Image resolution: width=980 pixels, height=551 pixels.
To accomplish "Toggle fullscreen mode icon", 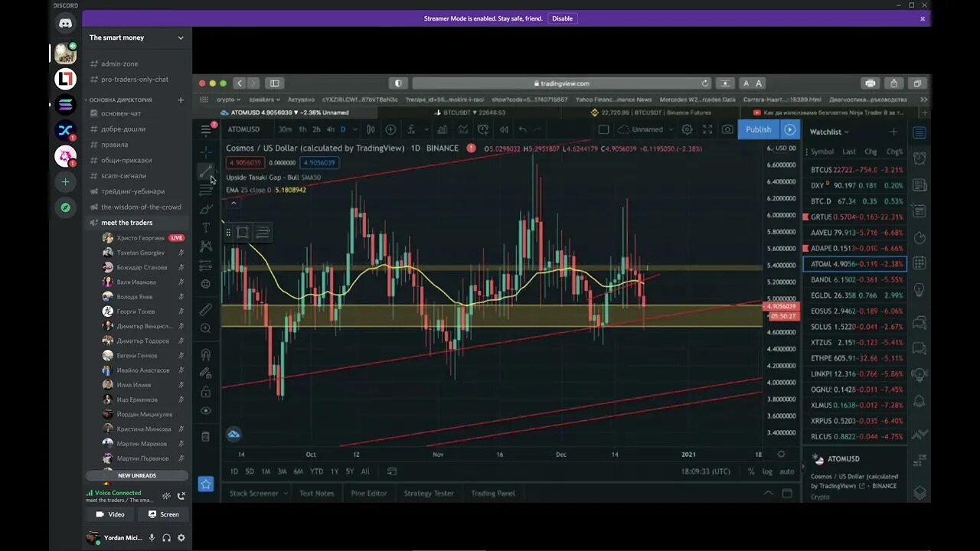I will pyautogui.click(x=707, y=129).
